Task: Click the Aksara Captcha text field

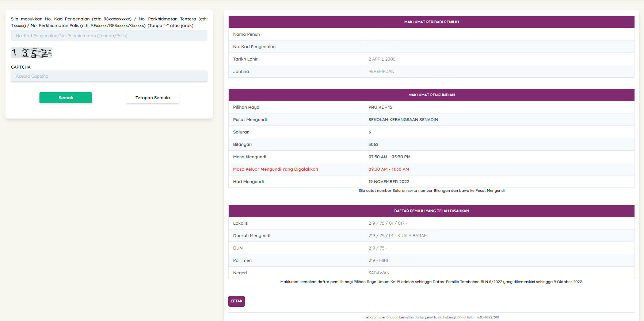Action: (109, 76)
